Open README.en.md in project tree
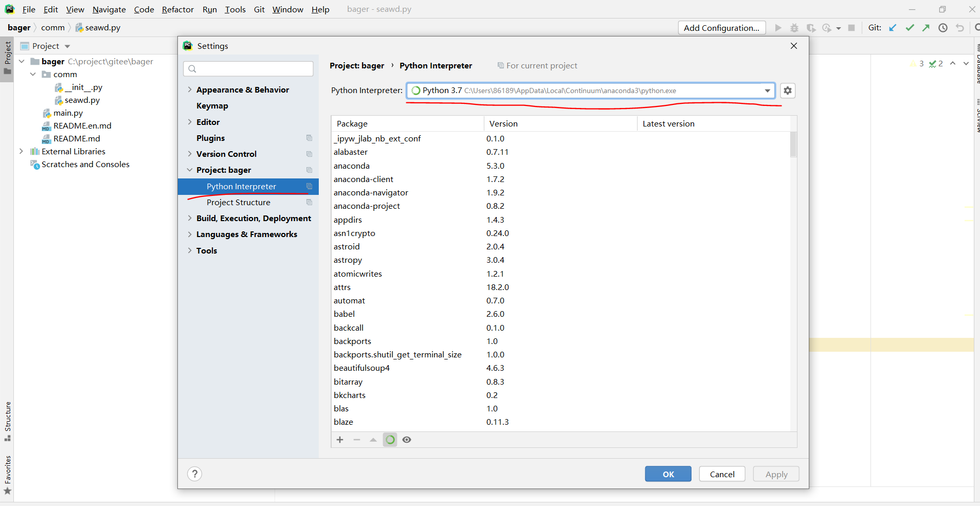Image resolution: width=980 pixels, height=506 pixels. [x=77, y=125]
